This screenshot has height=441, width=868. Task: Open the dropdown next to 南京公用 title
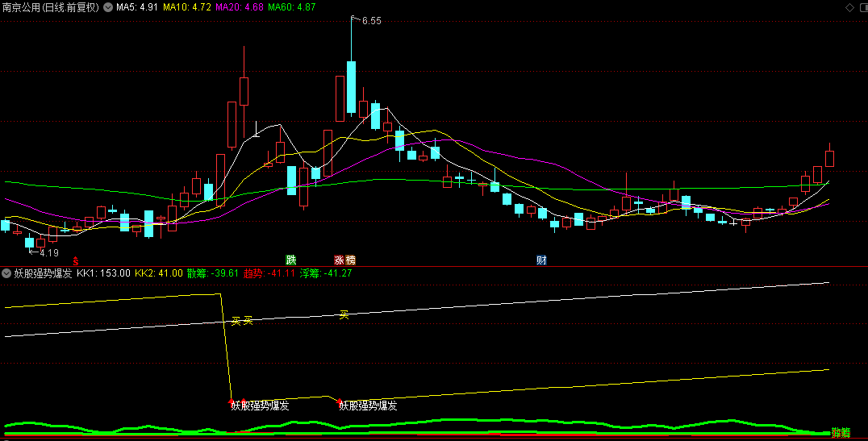(108, 7)
